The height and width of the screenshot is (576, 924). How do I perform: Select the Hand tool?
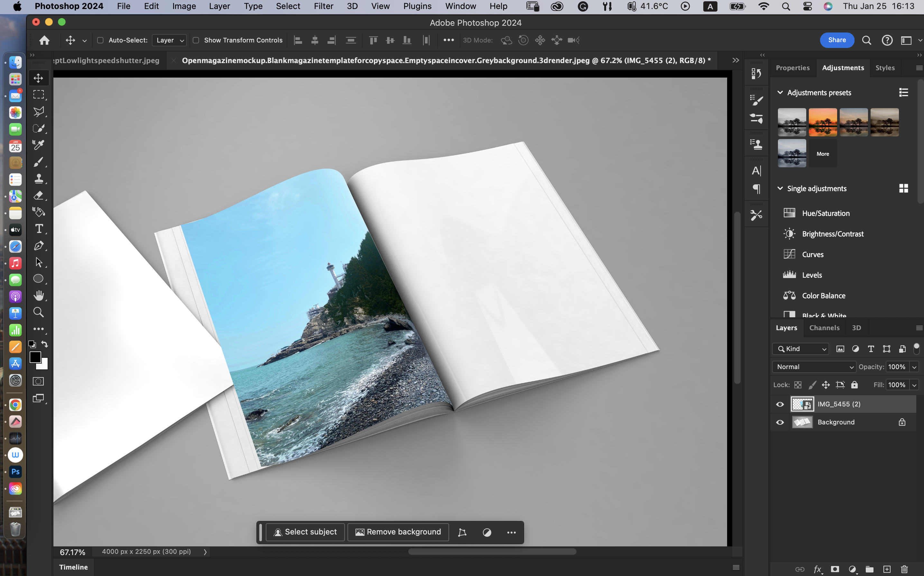point(39,296)
